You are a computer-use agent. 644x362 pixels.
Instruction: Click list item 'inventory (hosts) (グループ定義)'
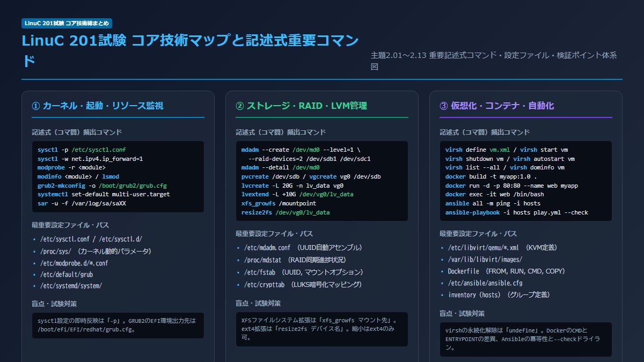[x=499, y=295]
